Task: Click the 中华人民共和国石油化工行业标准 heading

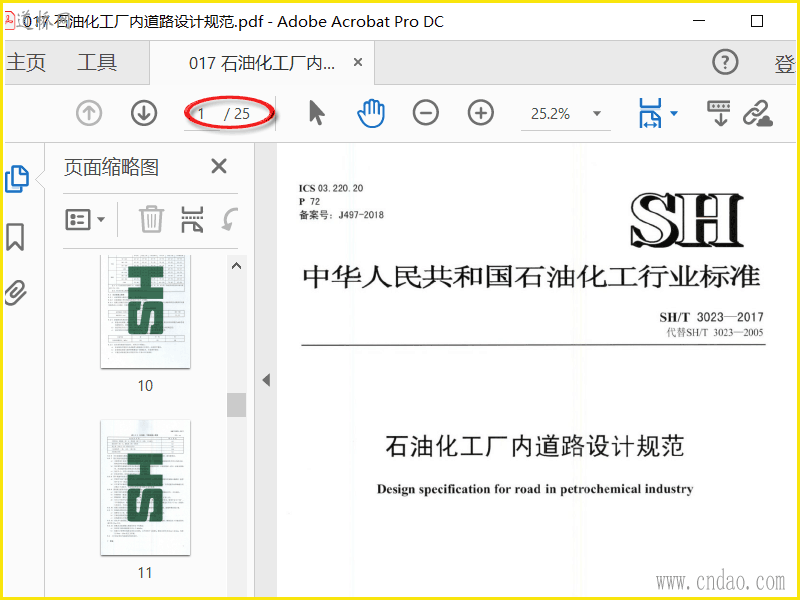Action: (x=531, y=277)
